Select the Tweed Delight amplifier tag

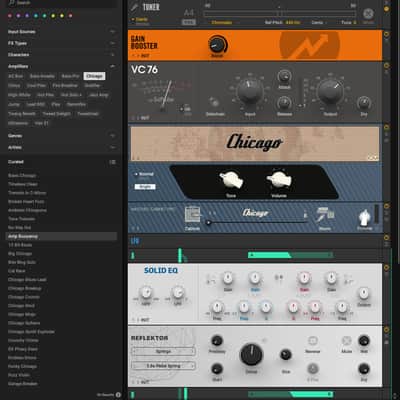pyautogui.click(x=56, y=114)
